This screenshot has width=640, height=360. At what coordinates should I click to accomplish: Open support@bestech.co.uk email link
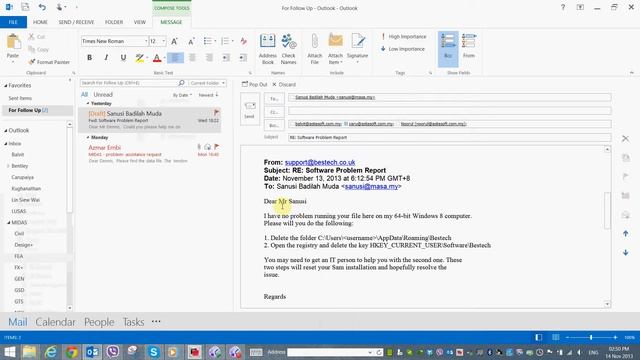(x=320, y=162)
